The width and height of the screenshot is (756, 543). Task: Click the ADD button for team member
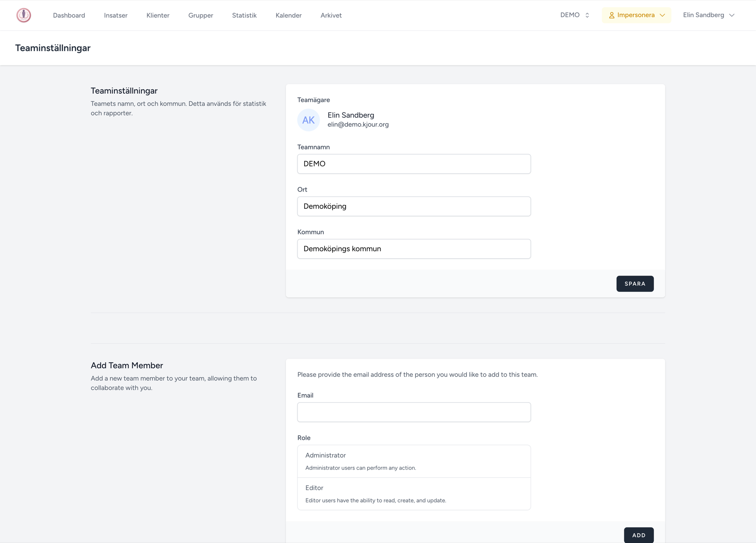(x=639, y=535)
